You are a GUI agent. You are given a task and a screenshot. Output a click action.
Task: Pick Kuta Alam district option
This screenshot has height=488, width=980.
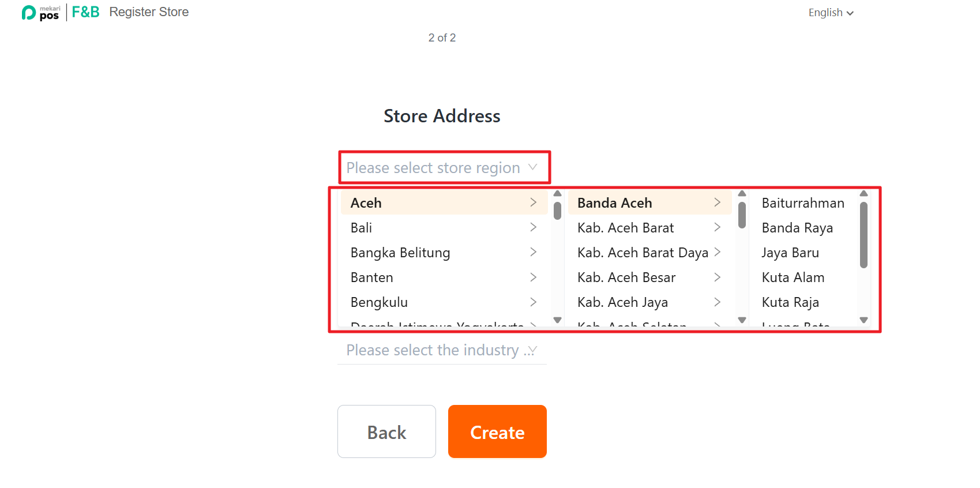click(x=793, y=277)
